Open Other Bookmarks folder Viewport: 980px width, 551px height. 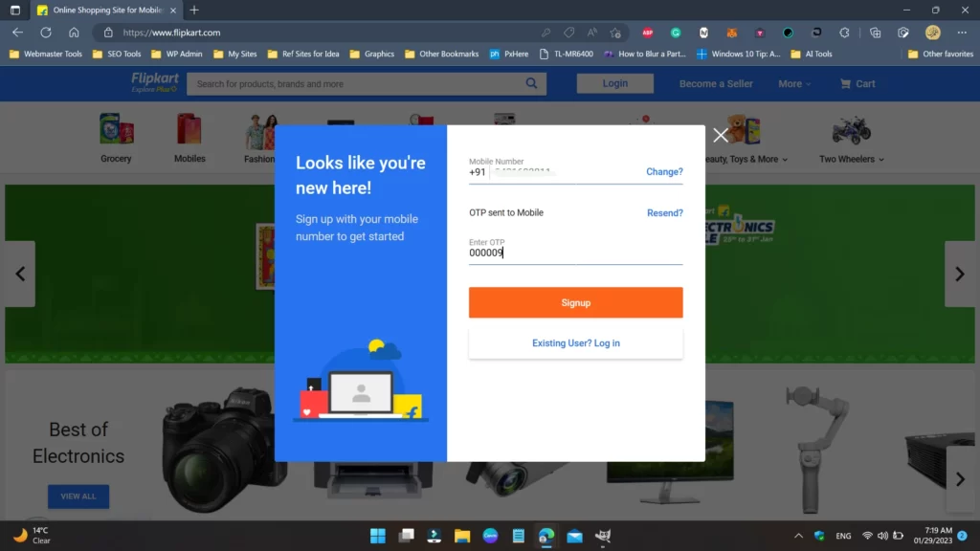(442, 54)
